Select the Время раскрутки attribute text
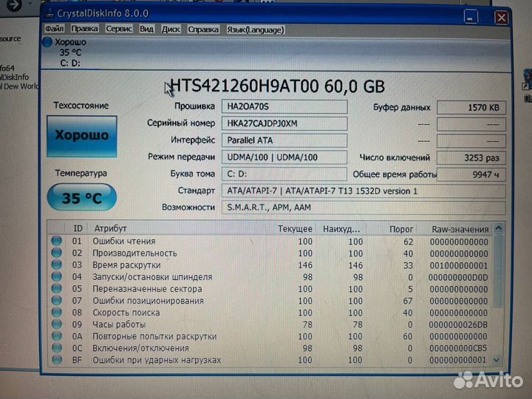 pos(126,265)
